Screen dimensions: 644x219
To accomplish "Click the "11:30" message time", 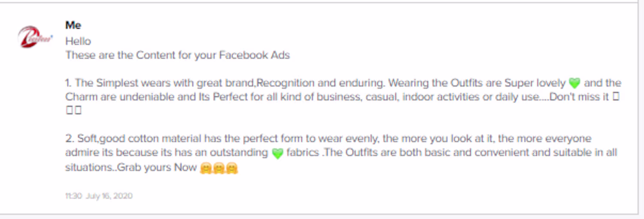I will click(x=73, y=196).
